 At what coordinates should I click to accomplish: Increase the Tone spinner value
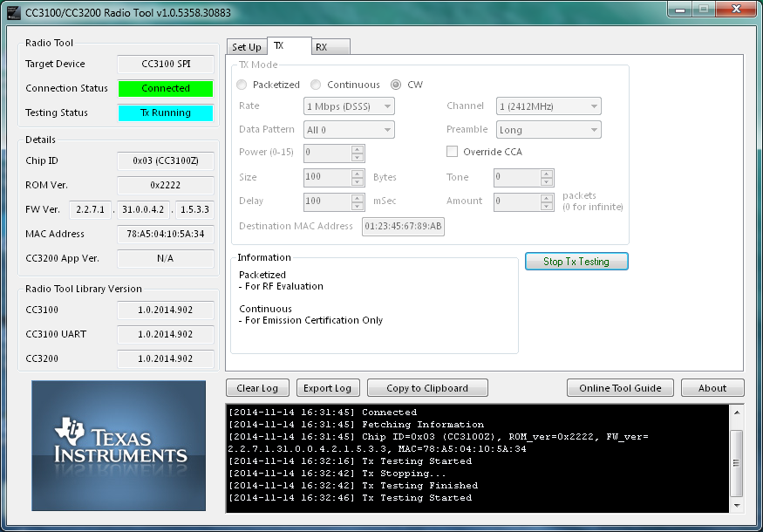coord(547,174)
